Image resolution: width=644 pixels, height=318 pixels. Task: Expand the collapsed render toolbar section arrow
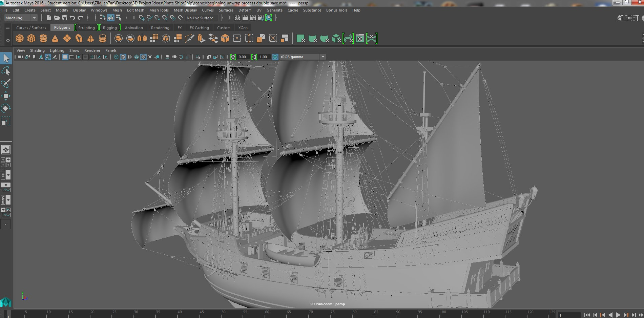pyautogui.click(x=276, y=18)
